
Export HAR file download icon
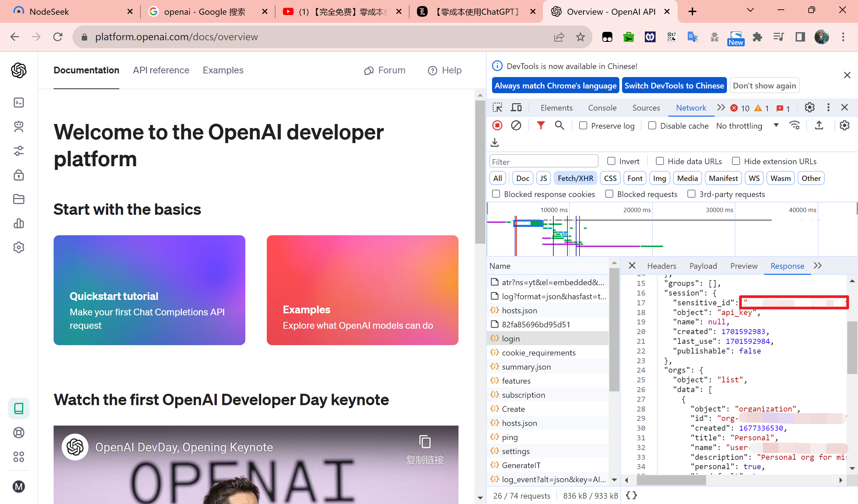coord(495,142)
